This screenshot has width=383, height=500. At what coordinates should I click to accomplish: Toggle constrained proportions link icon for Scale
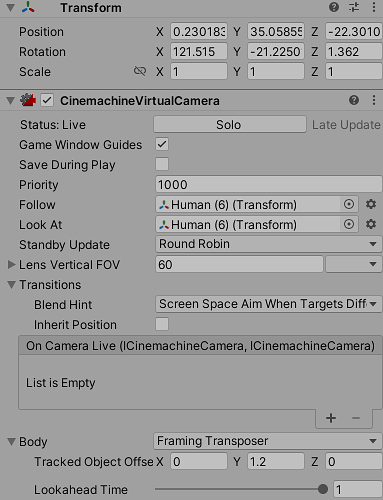140,71
